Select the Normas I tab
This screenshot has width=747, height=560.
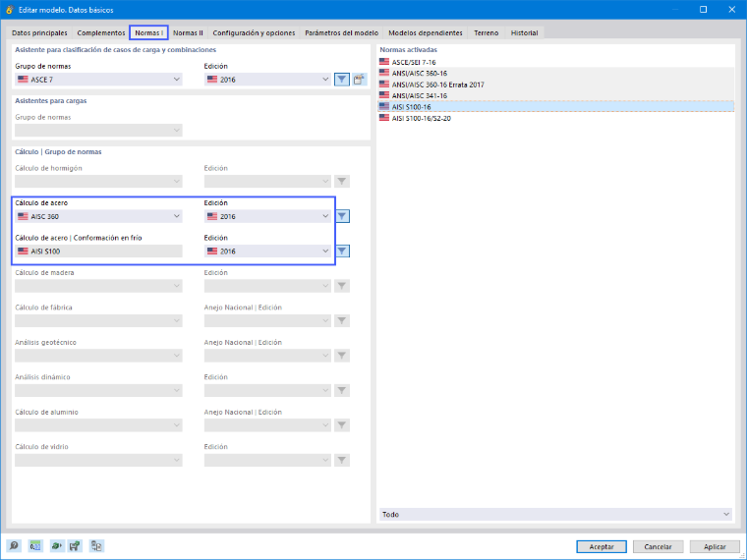click(x=148, y=32)
